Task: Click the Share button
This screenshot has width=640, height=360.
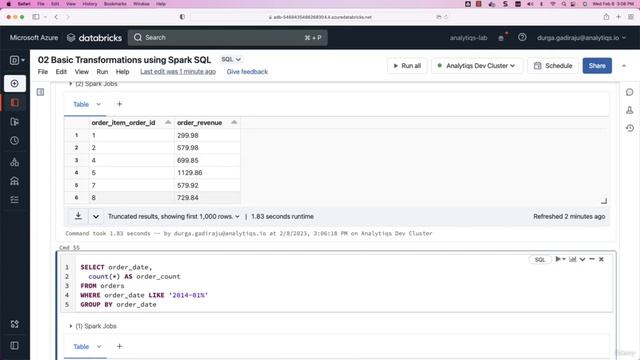Action: pos(597,66)
